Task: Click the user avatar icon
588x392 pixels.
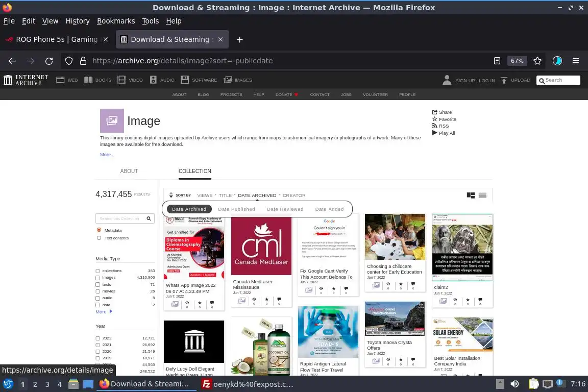Action: point(447,80)
